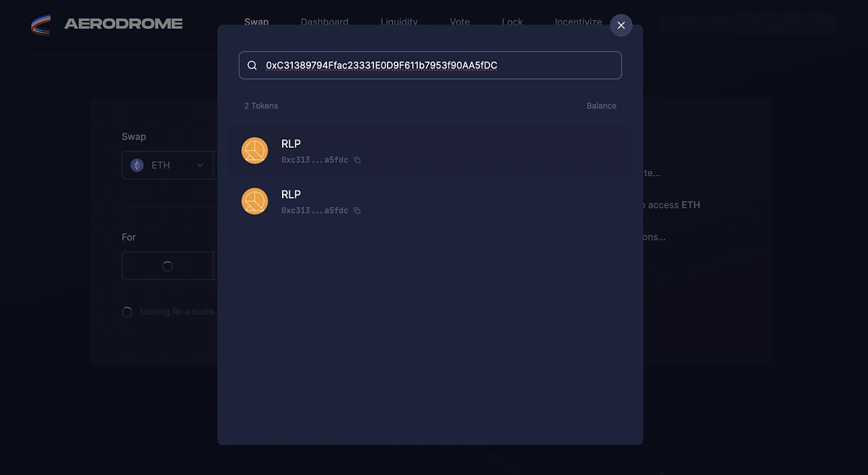Open the Vote page
This screenshot has height=475, width=868.
tap(460, 22)
